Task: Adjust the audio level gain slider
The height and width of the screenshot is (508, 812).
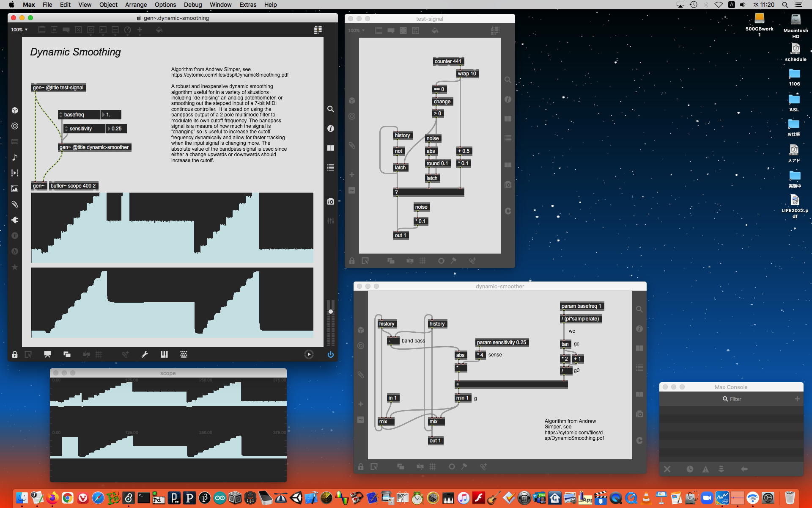Action: pyautogui.click(x=331, y=312)
